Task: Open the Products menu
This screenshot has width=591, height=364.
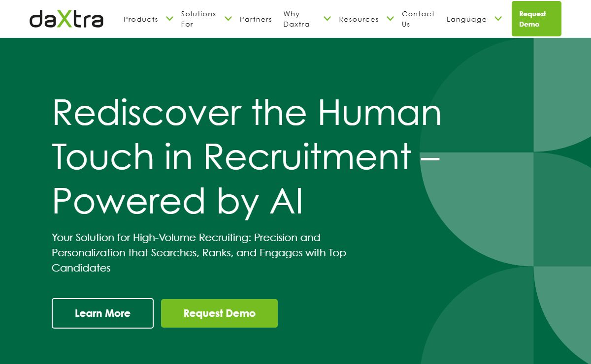Action: click(x=141, y=19)
